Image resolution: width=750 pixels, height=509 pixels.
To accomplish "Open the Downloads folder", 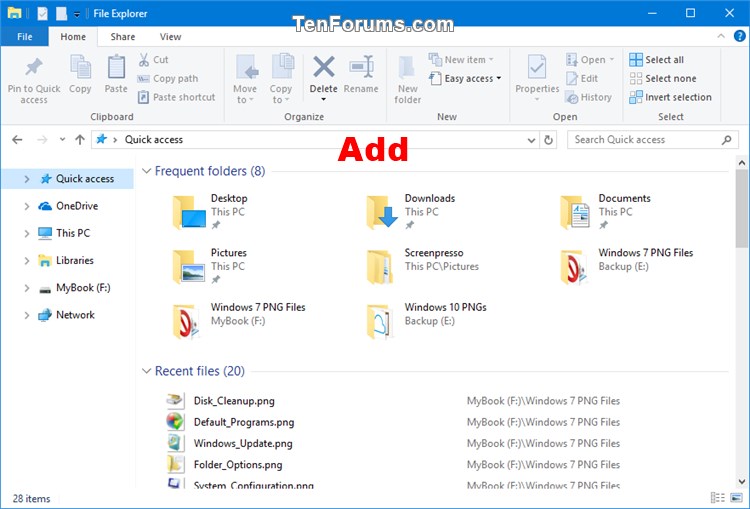I will [x=411, y=211].
